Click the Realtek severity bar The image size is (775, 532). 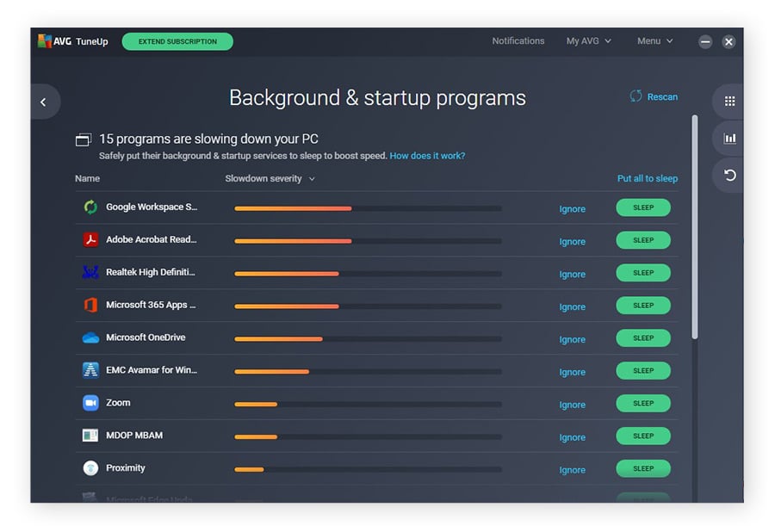pyautogui.click(x=368, y=274)
